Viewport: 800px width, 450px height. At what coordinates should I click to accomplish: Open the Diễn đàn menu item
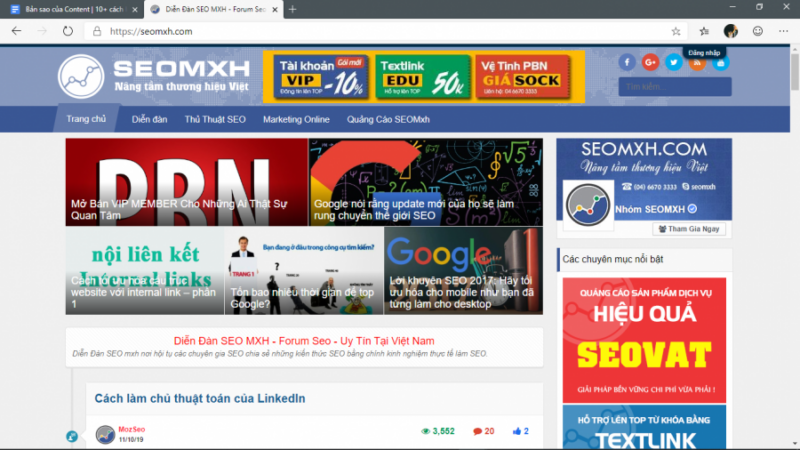pyautogui.click(x=149, y=119)
